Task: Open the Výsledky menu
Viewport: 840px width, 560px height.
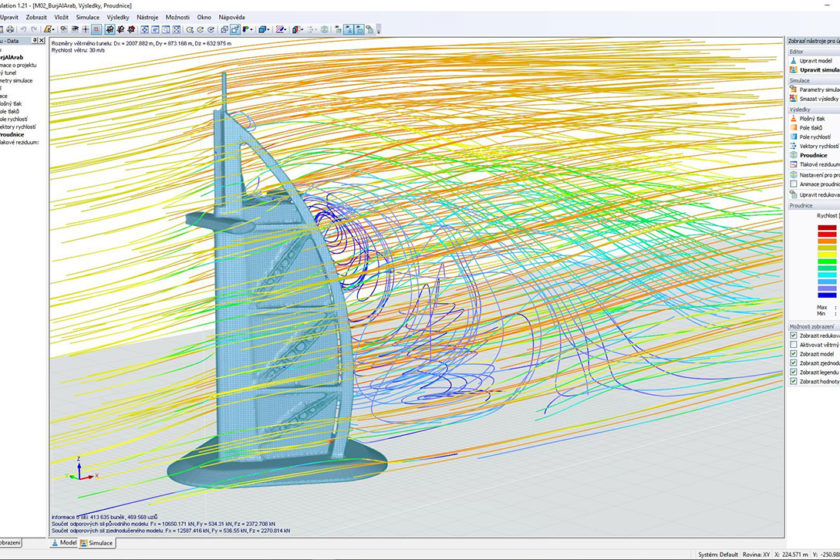Action: click(117, 17)
